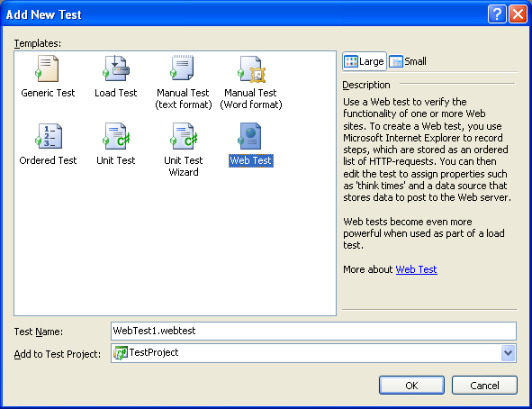532x409 pixels.
Task: Click the Cancel button
Action: click(x=484, y=386)
